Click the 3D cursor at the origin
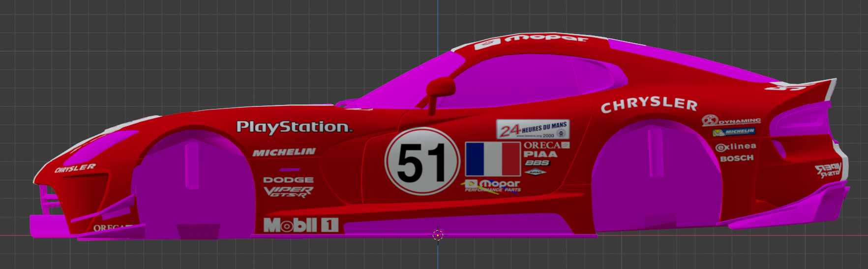The image size is (868, 269). pyautogui.click(x=438, y=235)
